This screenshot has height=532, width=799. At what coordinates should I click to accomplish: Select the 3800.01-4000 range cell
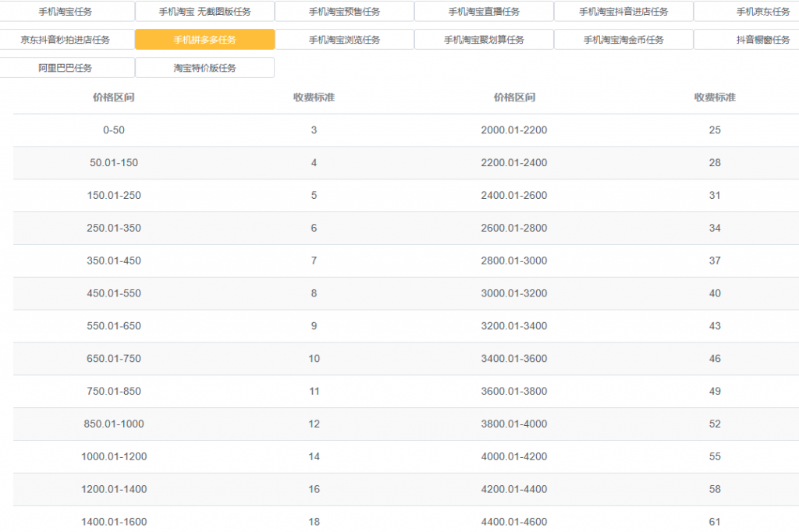(513, 424)
